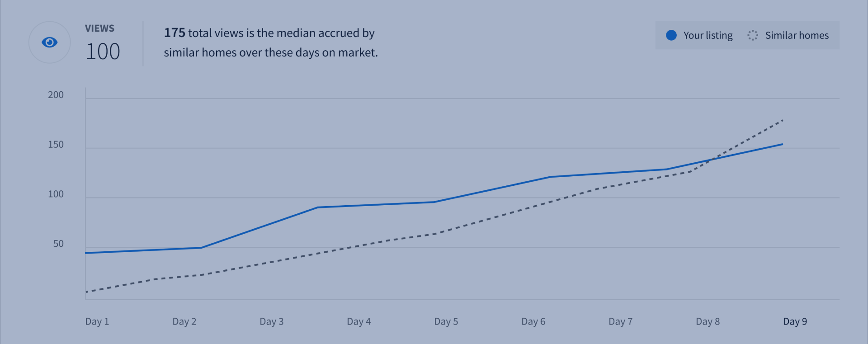868x344 pixels.
Task: Click the Day 5 axis label
Action: (446, 321)
